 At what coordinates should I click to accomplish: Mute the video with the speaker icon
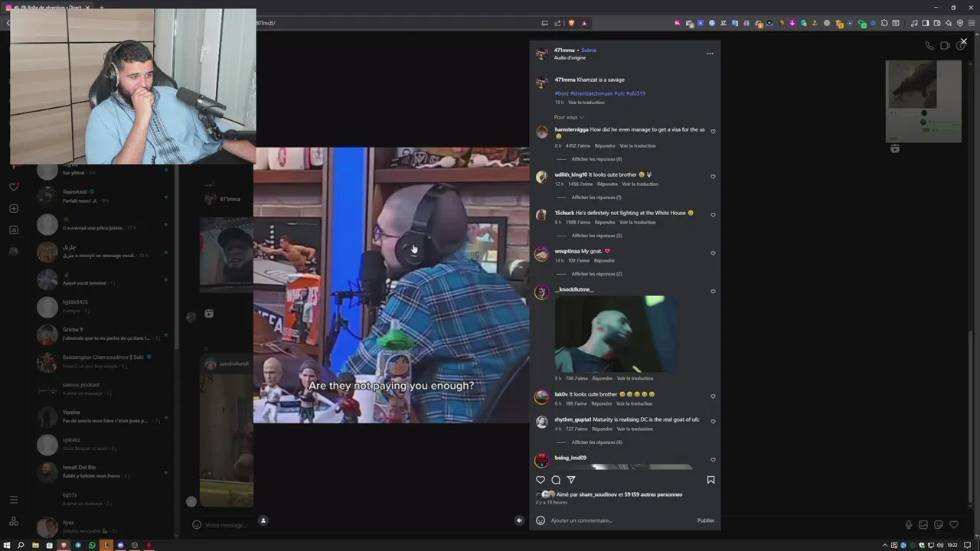tap(519, 520)
